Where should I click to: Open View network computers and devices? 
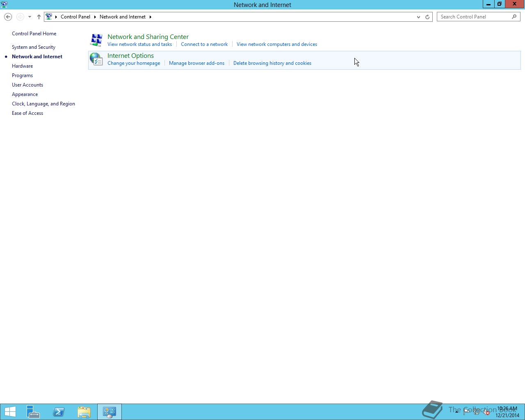coord(277,44)
